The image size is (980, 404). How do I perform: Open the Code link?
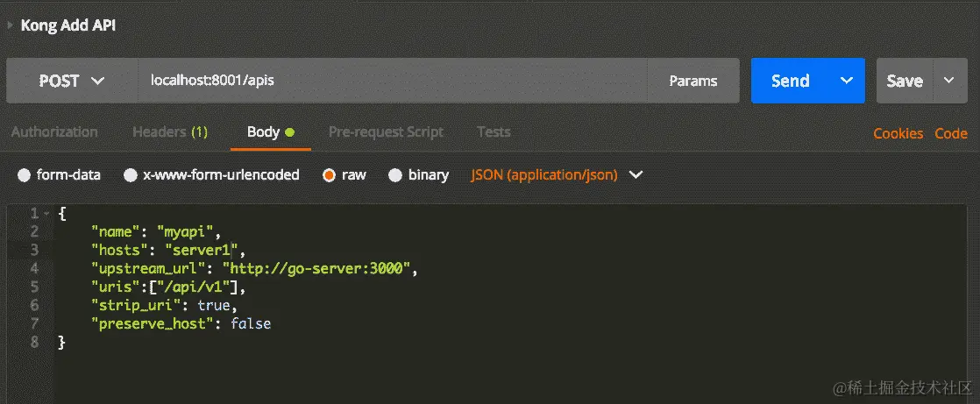(951, 133)
